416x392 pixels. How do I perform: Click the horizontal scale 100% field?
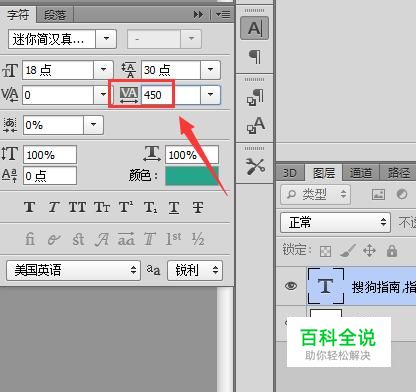[192, 155]
